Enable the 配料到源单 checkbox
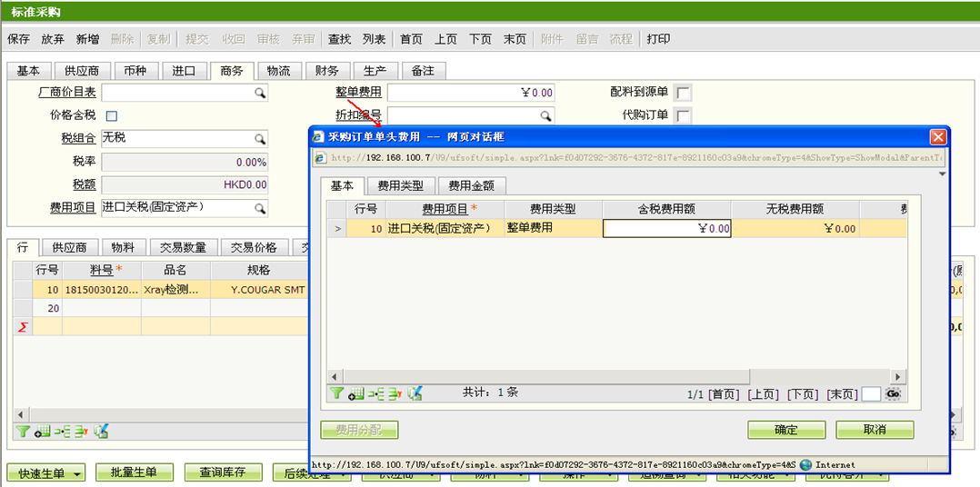The image size is (980, 487). click(683, 93)
